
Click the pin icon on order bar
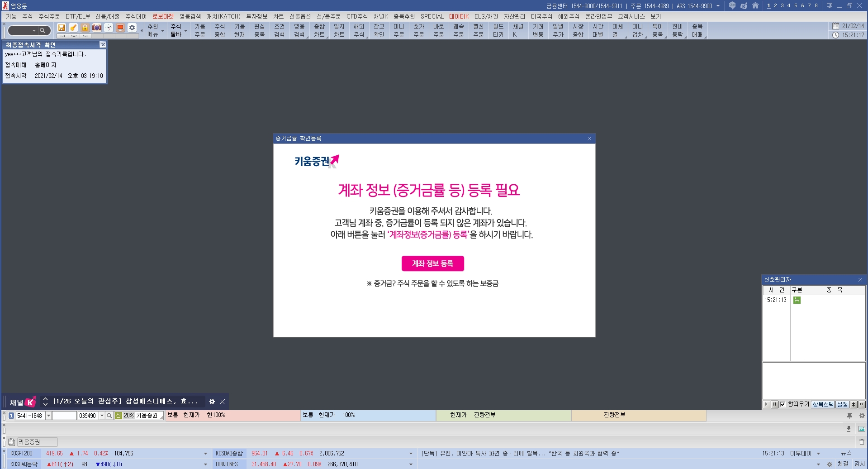tap(849, 416)
